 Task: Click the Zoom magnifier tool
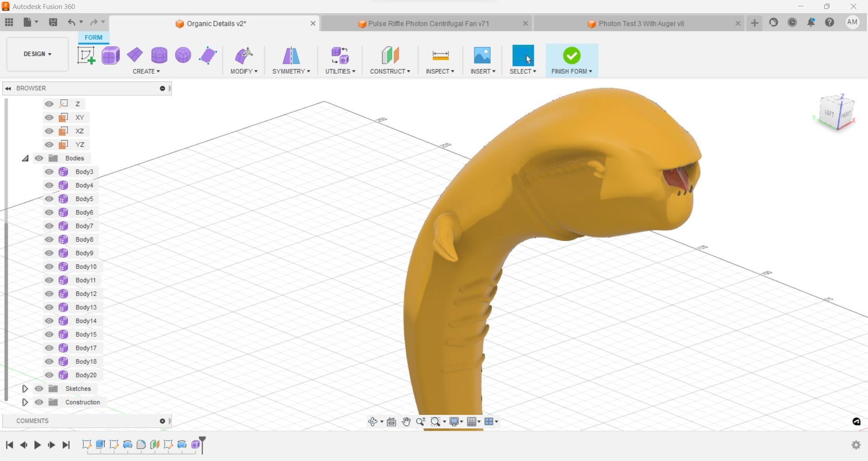[420, 422]
